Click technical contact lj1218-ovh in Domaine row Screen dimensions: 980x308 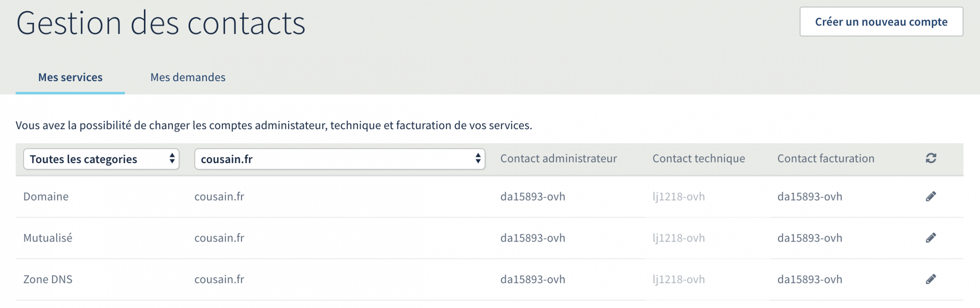point(678,197)
